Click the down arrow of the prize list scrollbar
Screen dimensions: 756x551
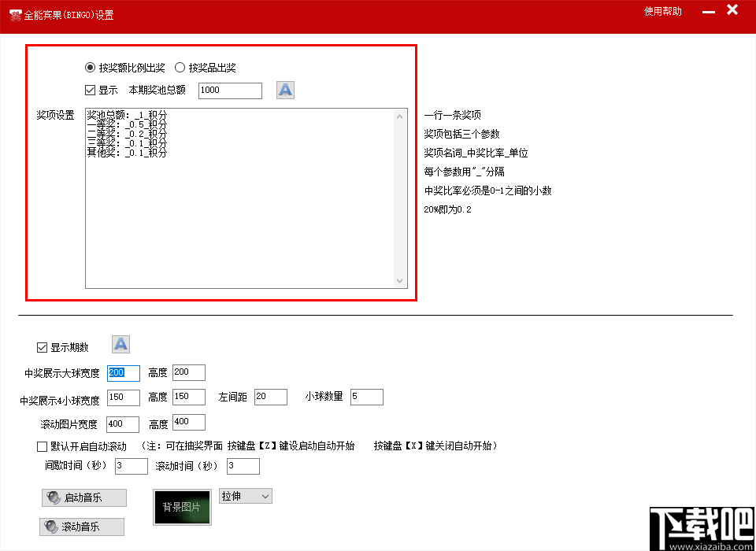(401, 282)
